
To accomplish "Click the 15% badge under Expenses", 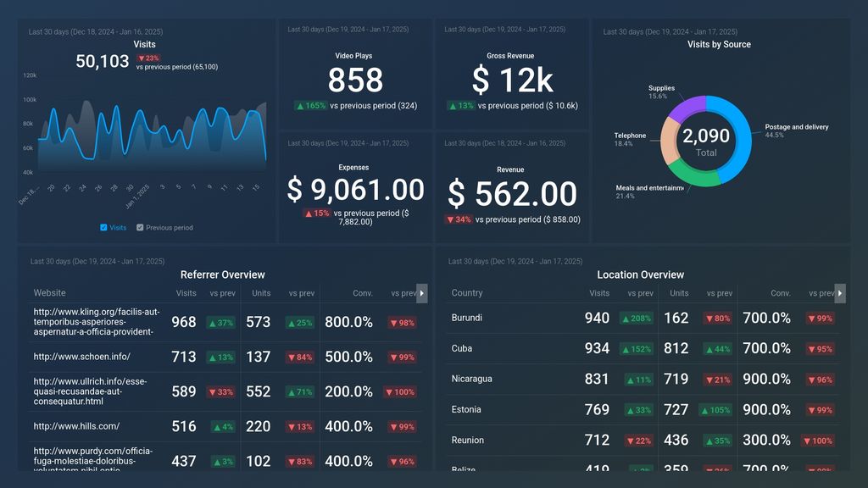I will tap(317, 213).
